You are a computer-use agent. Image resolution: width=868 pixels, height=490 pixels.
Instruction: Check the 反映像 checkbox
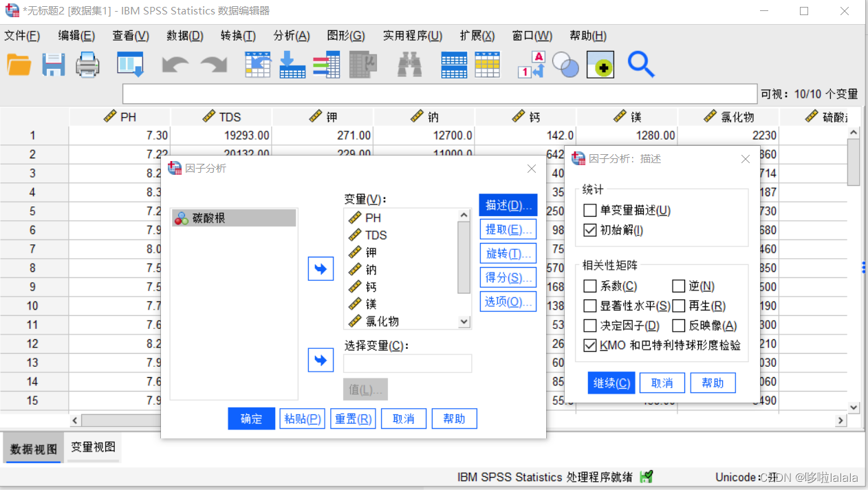click(x=678, y=326)
